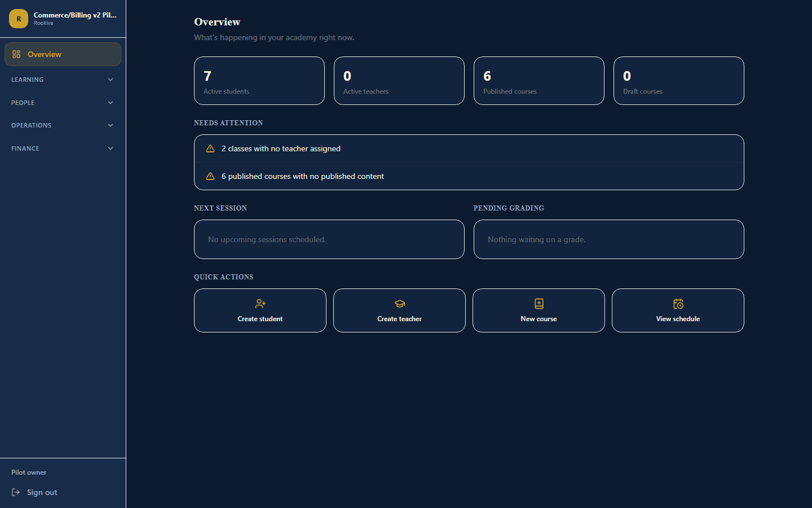Expand the Learning section chevron

click(111, 80)
